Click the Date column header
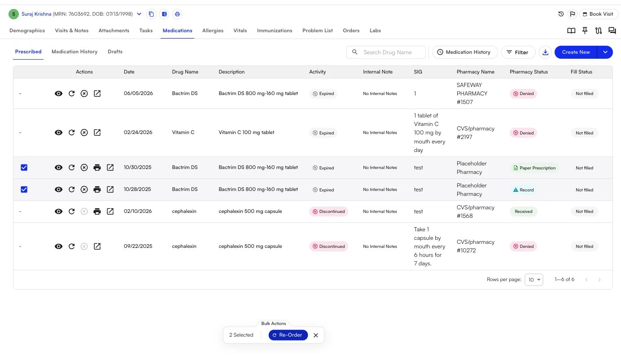621x364 pixels. tap(129, 72)
